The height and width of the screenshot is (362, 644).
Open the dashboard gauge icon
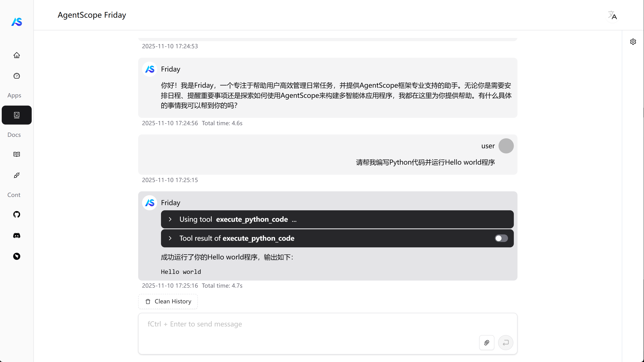(x=17, y=76)
